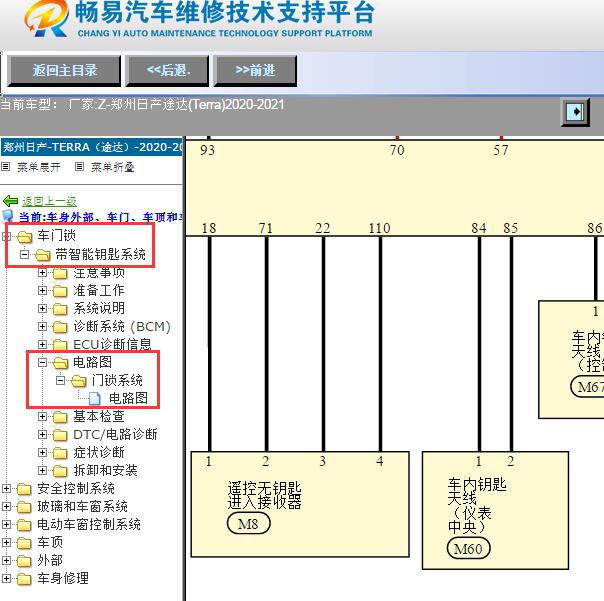The width and height of the screenshot is (604, 601).
Task: Click the 准备工作 folder icon
Action: point(60,291)
